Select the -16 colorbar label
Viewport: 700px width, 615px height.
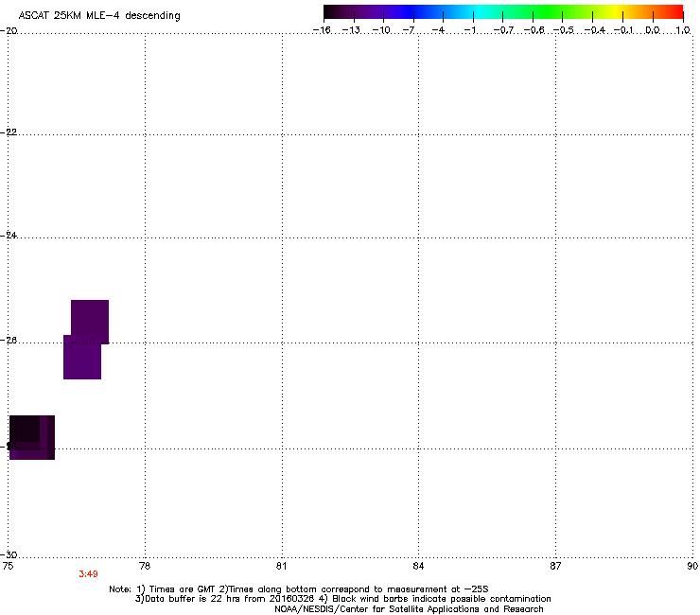pos(322,30)
